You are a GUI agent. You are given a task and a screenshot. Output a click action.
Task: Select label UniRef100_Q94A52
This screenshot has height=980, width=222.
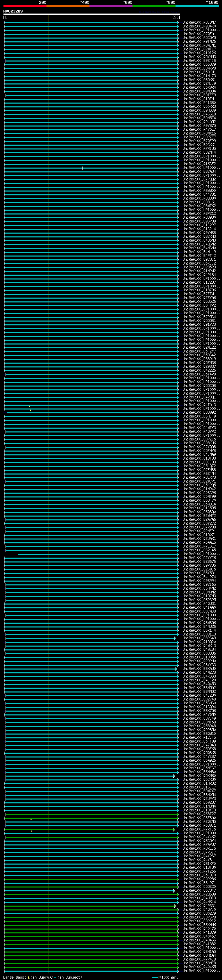coord(199,122)
